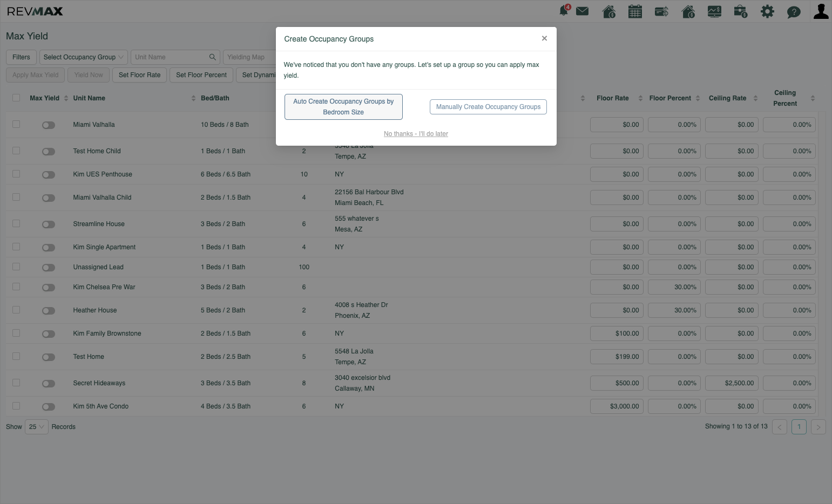Sort by the Floor Percent column arrows

698,98
